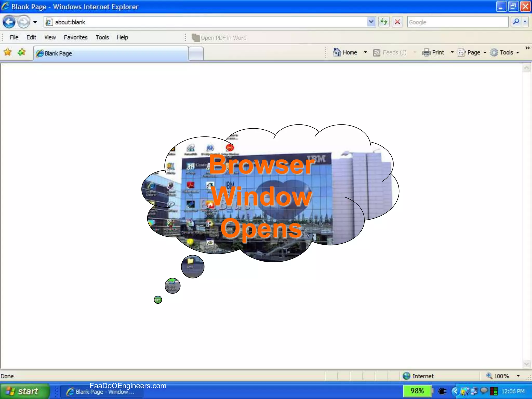Image resolution: width=532 pixels, height=399 pixels.
Task: Click the New Tab button
Action: click(196, 54)
